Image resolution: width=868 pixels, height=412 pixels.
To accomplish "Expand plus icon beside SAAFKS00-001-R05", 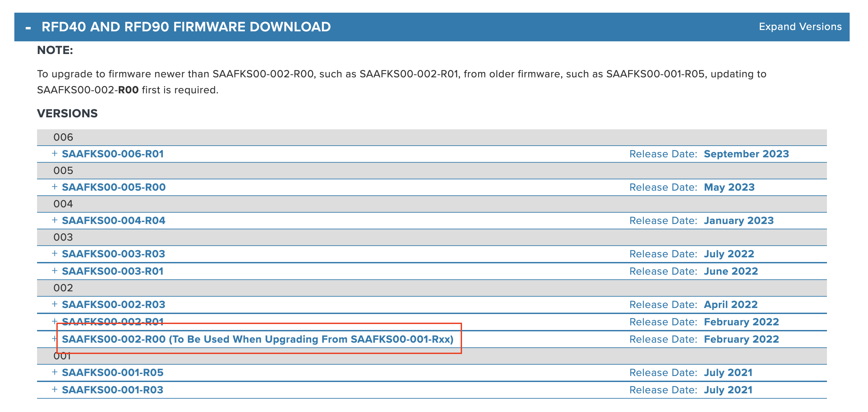I will pos(55,373).
